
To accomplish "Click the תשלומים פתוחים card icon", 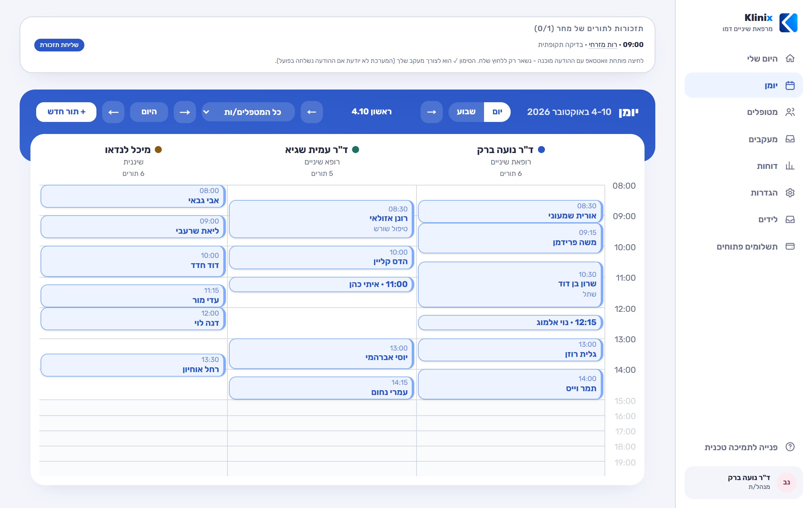I will click(x=790, y=246).
